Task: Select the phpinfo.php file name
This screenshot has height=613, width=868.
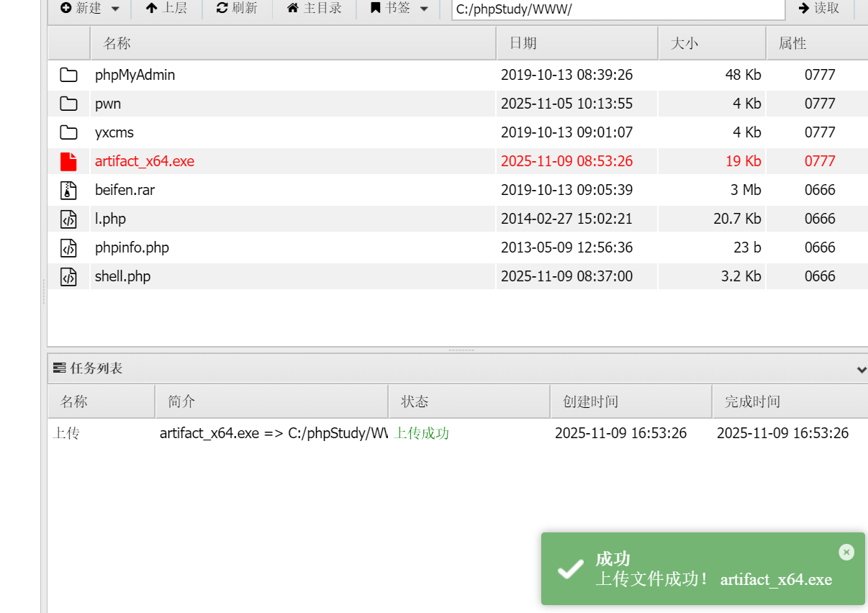Action: pyautogui.click(x=132, y=248)
